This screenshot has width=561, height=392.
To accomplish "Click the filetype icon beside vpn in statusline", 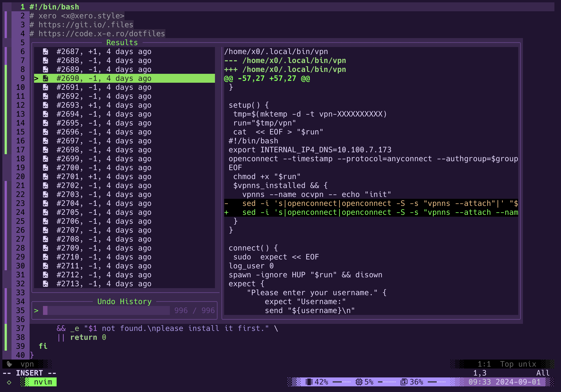I will pyautogui.click(x=9, y=364).
